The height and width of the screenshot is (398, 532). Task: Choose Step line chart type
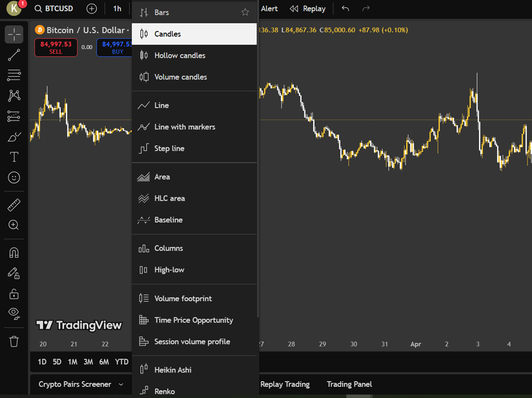pos(194,148)
